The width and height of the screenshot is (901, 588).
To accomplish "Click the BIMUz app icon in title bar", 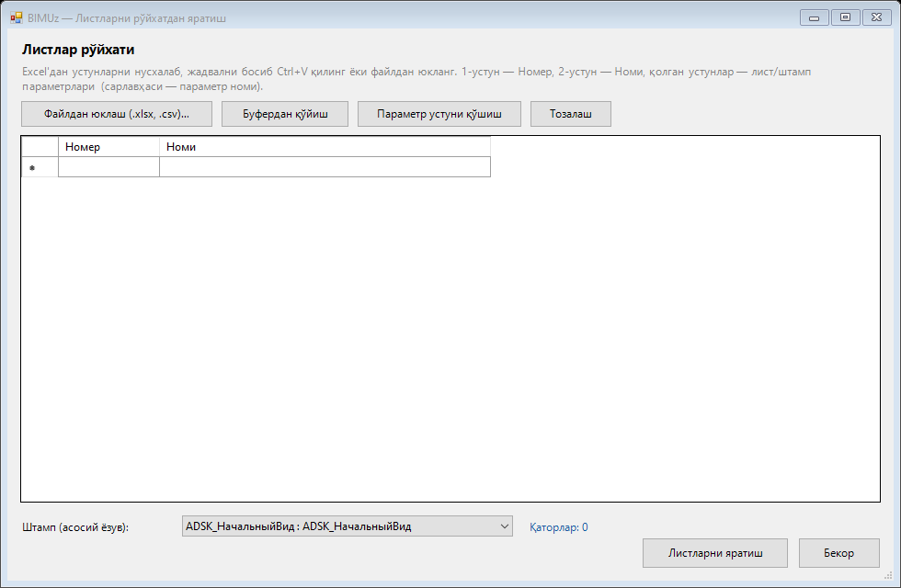I will click(17, 17).
